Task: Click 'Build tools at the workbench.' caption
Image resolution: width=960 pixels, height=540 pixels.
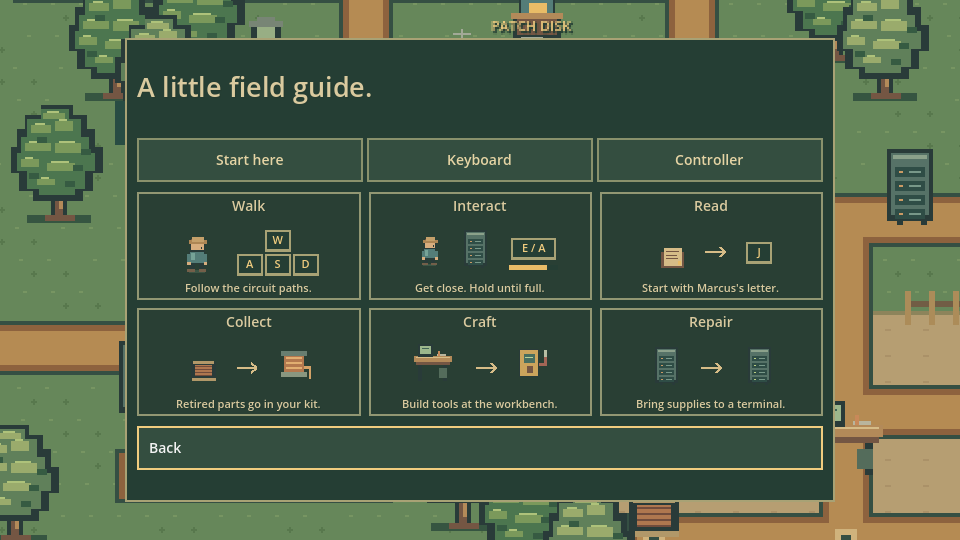Action: tap(479, 404)
